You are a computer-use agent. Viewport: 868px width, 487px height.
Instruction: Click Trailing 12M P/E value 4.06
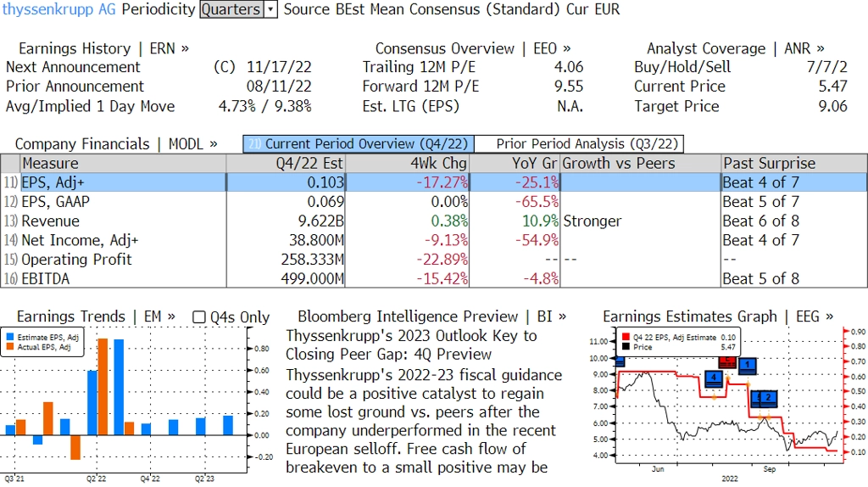[x=569, y=67]
